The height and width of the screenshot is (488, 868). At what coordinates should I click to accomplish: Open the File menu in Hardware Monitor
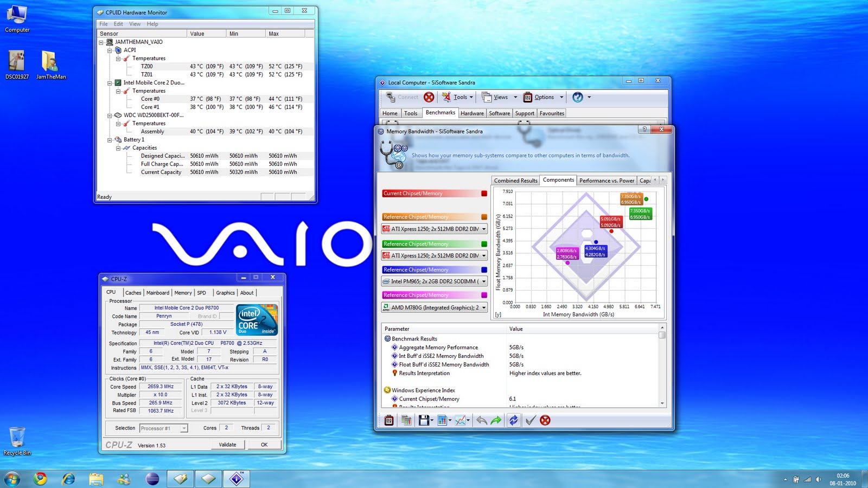104,24
